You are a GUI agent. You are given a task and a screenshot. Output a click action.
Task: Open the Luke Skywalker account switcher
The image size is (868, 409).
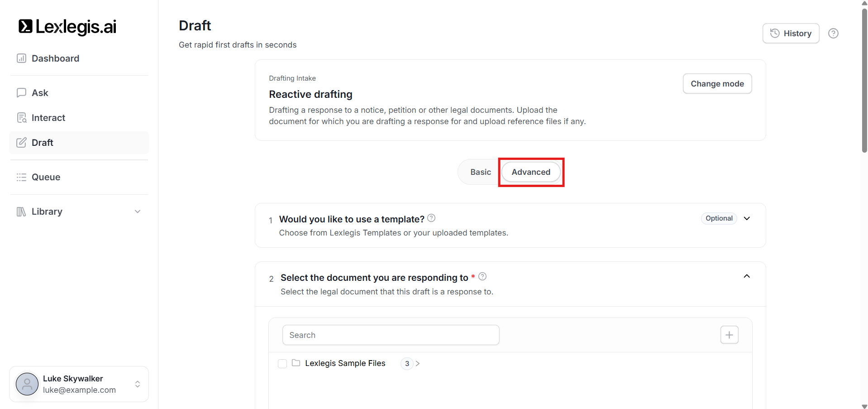pyautogui.click(x=138, y=384)
